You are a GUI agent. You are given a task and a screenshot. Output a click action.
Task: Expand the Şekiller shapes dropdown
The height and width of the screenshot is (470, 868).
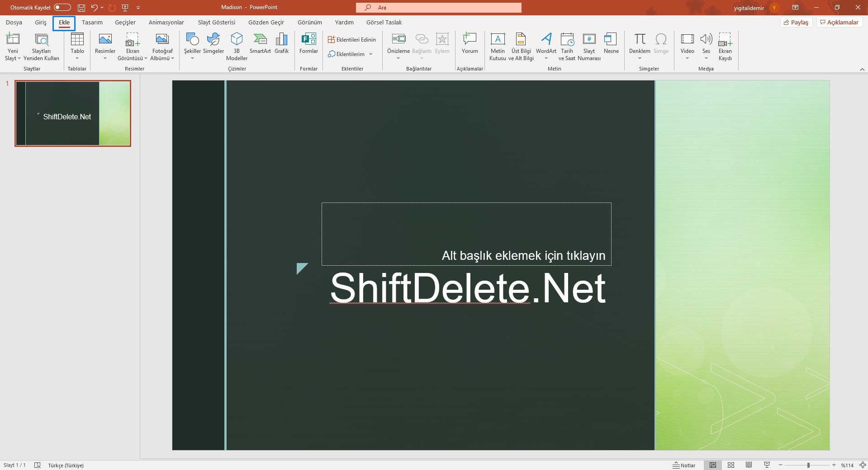[x=192, y=58]
